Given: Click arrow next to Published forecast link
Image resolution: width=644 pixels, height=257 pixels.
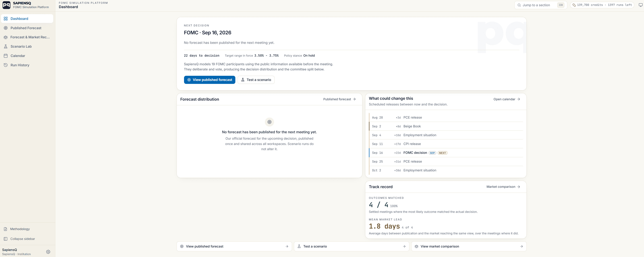Looking at the screenshot, I should [x=354, y=99].
